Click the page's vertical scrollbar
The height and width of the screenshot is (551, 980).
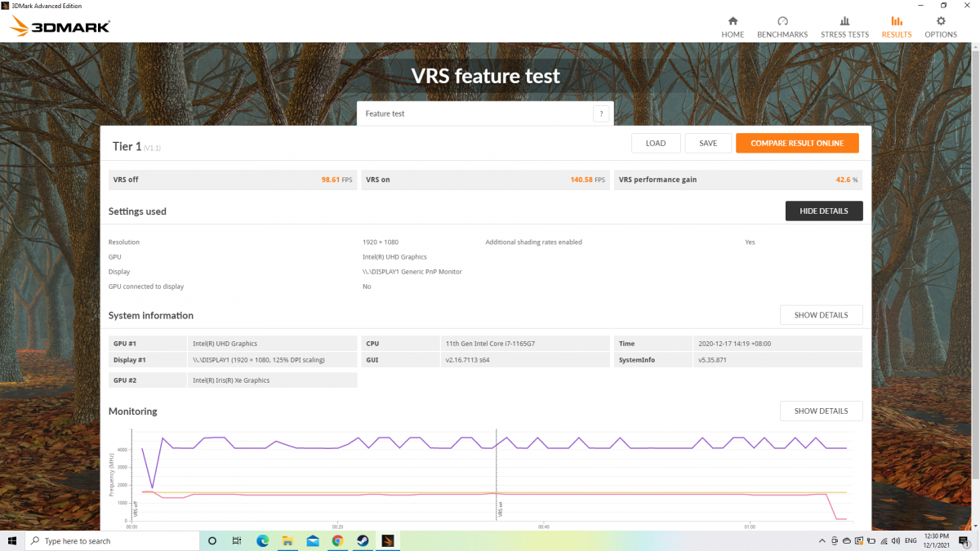click(974, 245)
